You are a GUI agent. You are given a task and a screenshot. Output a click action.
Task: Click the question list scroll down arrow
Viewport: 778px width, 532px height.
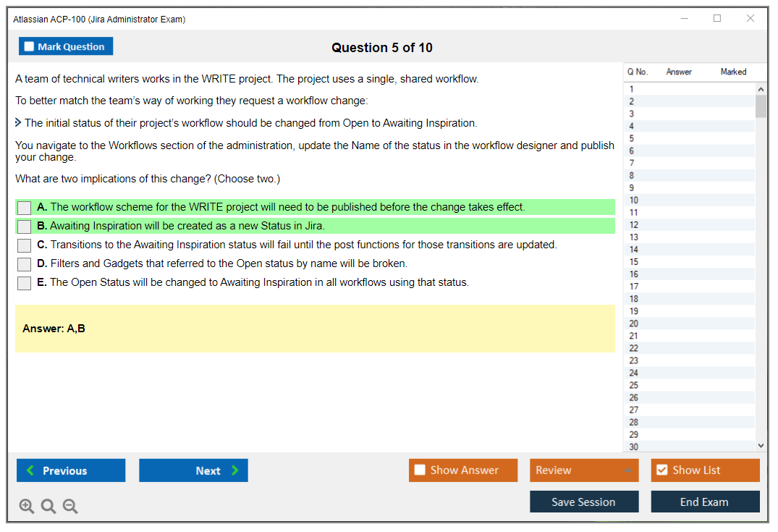coord(761,446)
